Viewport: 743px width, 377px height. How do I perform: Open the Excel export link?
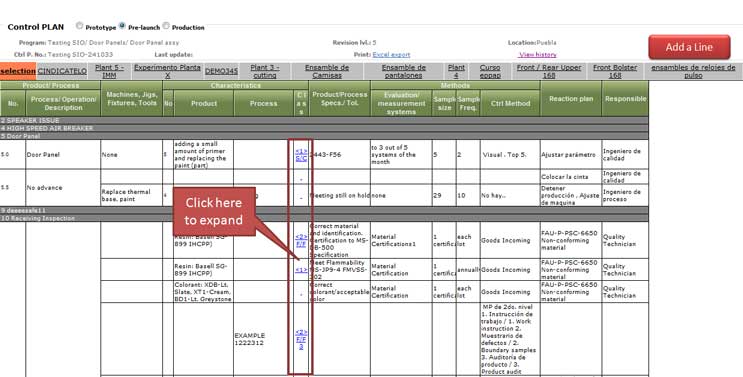(391, 55)
